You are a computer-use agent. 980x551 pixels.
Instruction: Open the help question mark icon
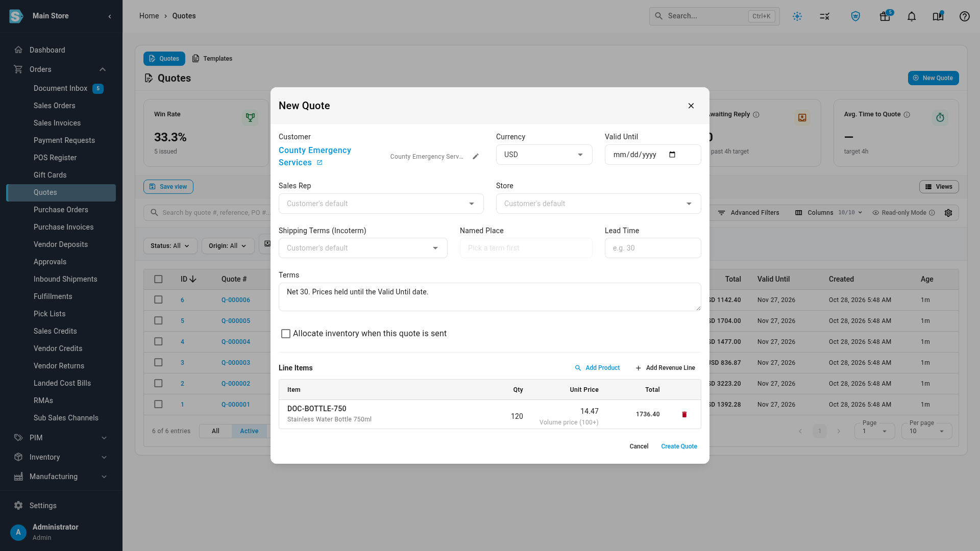point(964,16)
